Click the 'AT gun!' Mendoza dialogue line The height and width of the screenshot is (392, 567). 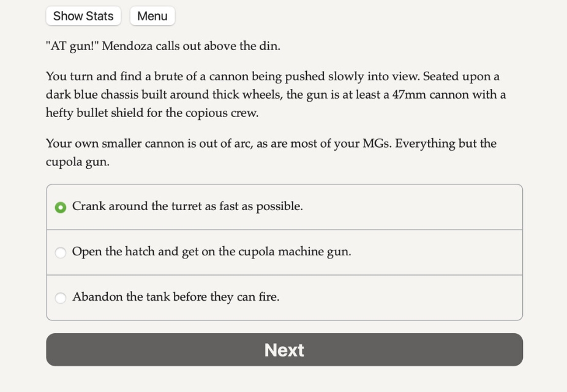(x=163, y=46)
